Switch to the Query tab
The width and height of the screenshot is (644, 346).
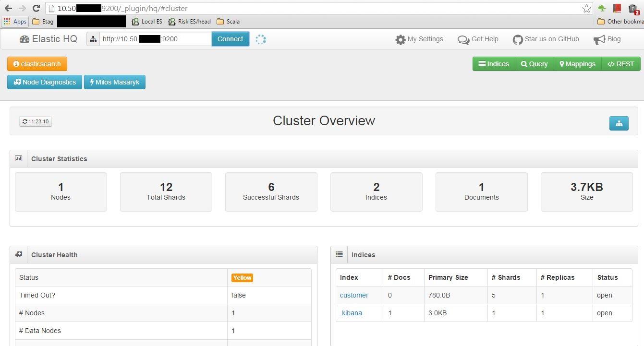[x=534, y=63]
